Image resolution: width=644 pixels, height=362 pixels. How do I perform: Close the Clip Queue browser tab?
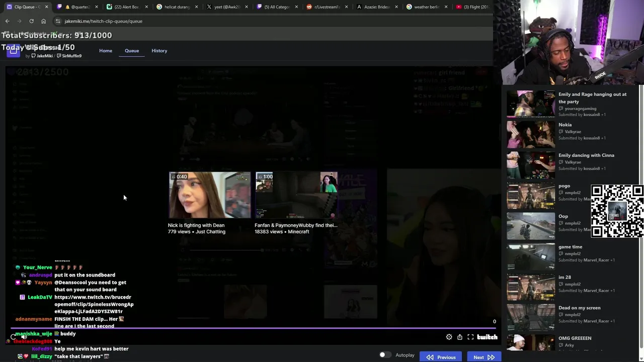[46, 7]
